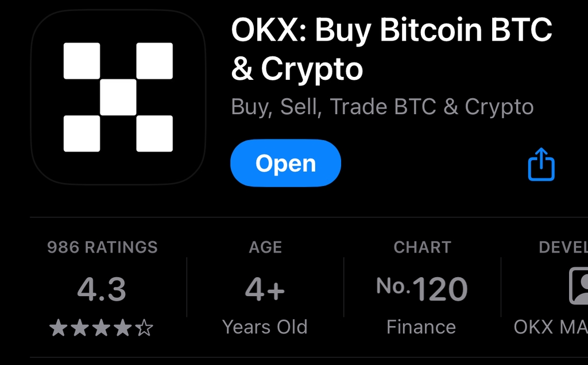Tap the Finance category label

421,327
